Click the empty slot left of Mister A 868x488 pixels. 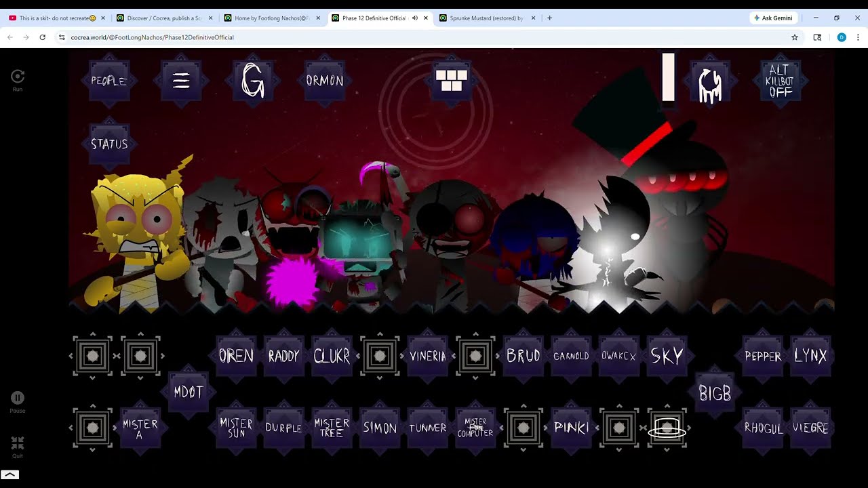click(x=92, y=428)
